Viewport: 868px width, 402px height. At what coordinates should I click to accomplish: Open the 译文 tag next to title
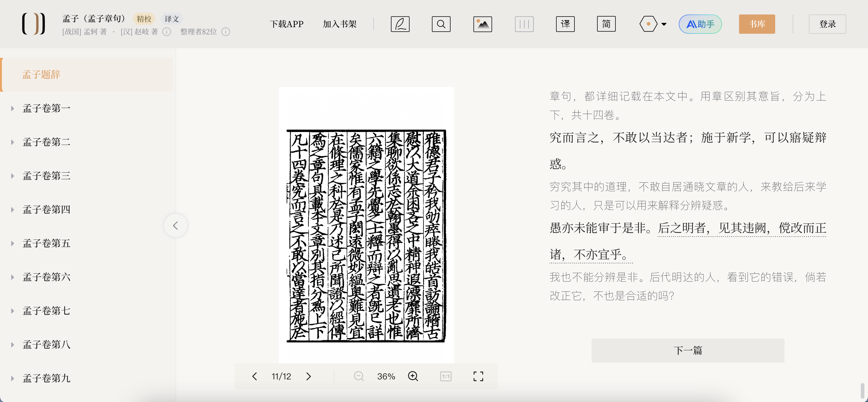click(x=171, y=19)
